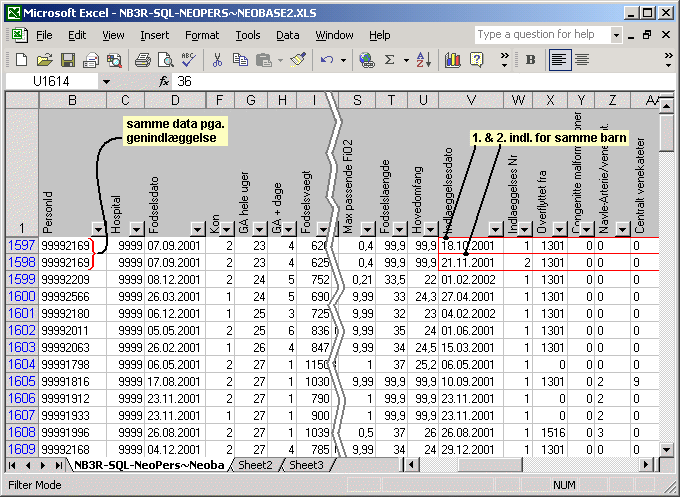Viewport: 680px width, 497px height.
Task: Open Microsoft Excel Help question icon
Action: tap(476, 59)
